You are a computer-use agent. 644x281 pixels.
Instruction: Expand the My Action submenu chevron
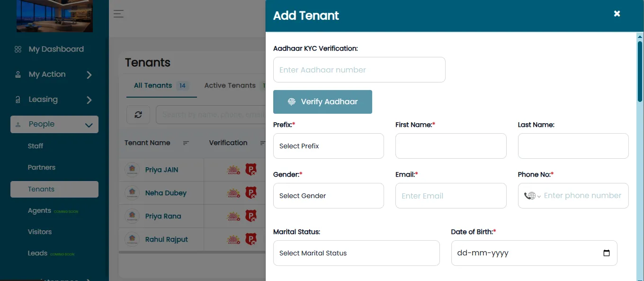point(89,75)
